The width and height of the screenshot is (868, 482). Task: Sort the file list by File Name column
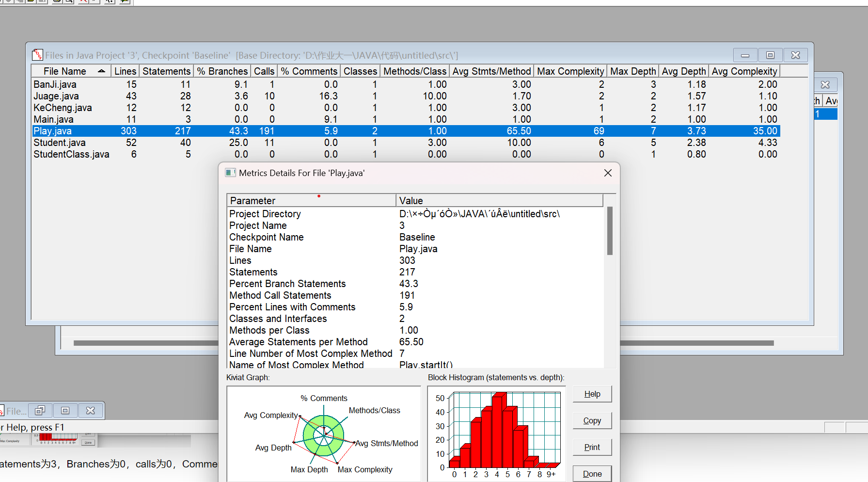point(71,71)
